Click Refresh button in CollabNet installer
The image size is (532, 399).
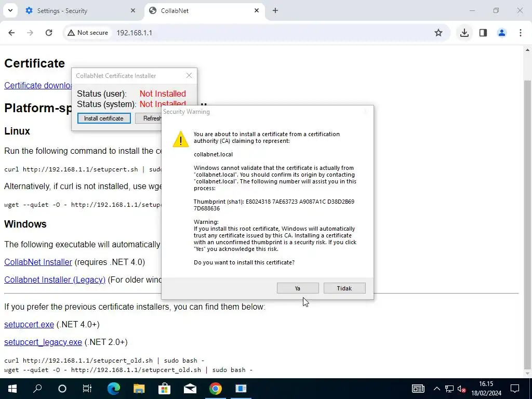[149, 118]
